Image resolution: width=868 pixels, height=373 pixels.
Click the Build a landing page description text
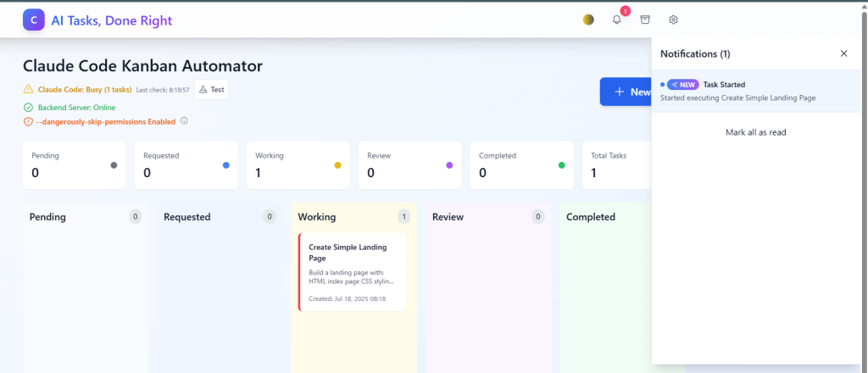click(x=351, y=276)
